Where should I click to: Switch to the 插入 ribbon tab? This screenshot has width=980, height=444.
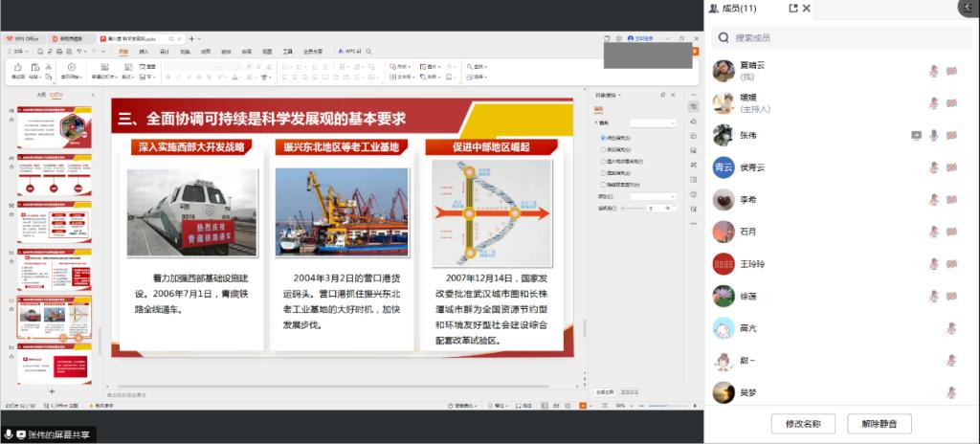pos(144,52)
